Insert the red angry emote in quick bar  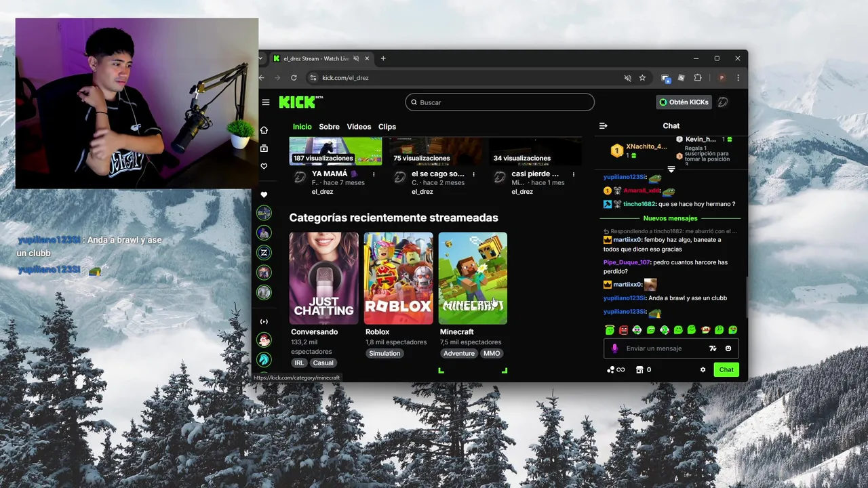(623, 330)
